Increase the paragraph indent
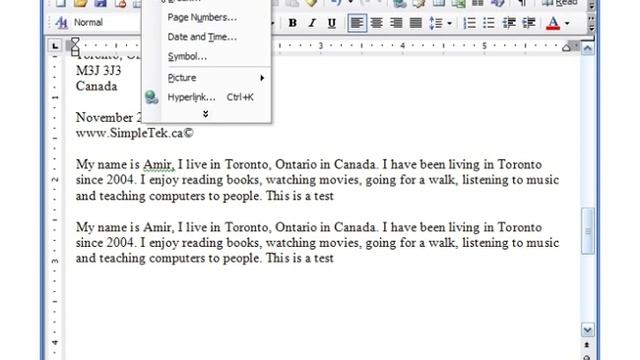The image size is (640, 360). (x=529, y=23)
